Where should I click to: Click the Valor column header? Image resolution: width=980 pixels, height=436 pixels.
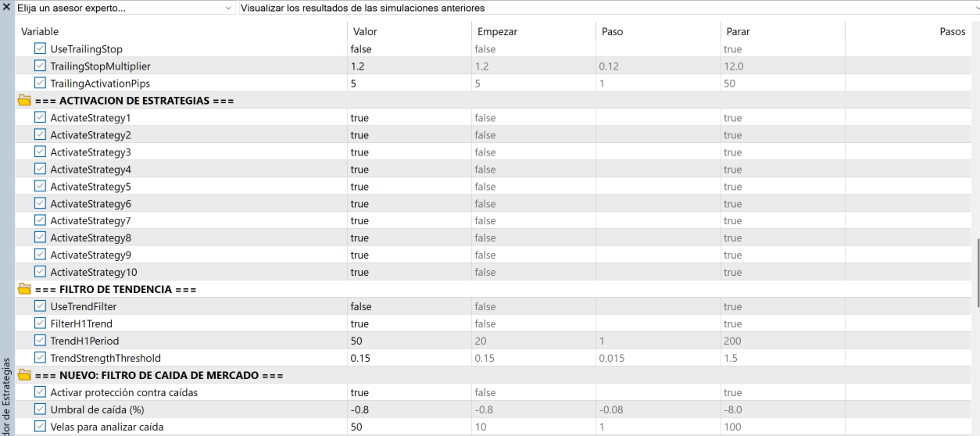tap(365, 32)
